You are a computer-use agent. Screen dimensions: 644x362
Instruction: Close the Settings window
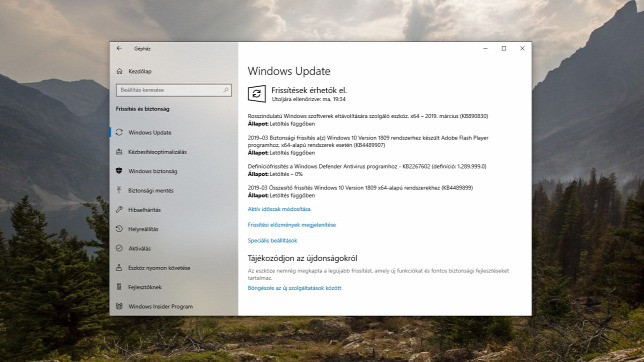tap(522, 48)
